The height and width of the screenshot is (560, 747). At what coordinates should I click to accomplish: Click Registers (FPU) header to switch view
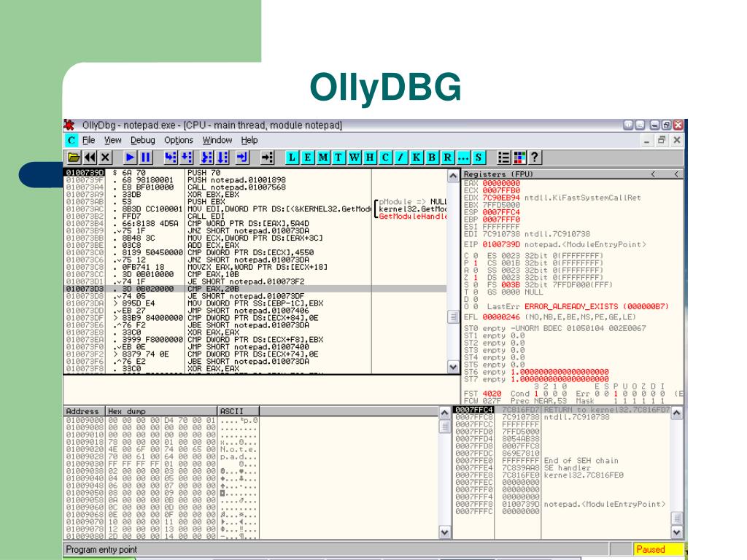pyautogui.click(x=498, y=174)
